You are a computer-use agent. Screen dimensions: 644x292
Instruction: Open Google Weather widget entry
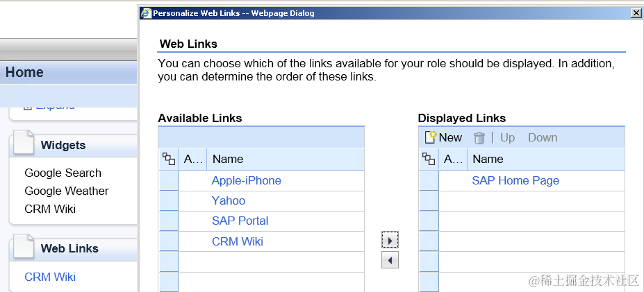[67, 191]
